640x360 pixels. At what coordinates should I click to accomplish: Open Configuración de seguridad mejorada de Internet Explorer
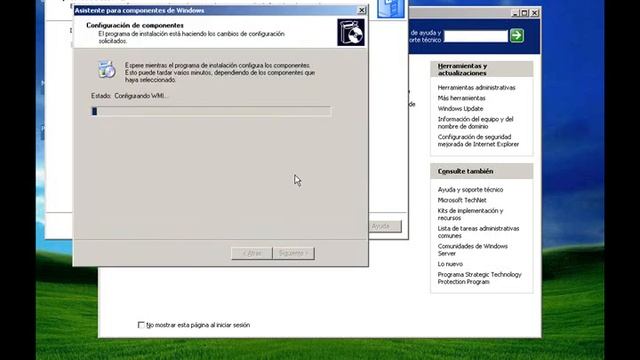pos(478,140)
